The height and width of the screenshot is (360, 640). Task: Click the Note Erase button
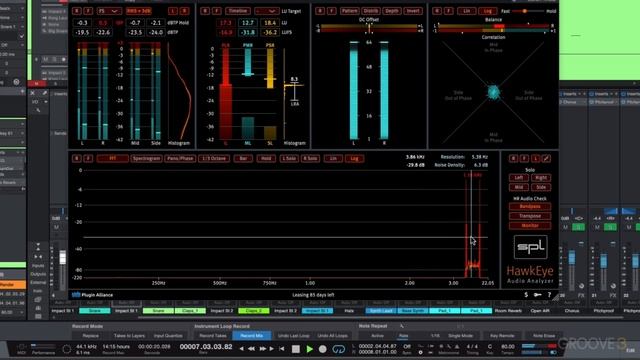(x=544, y=336)
